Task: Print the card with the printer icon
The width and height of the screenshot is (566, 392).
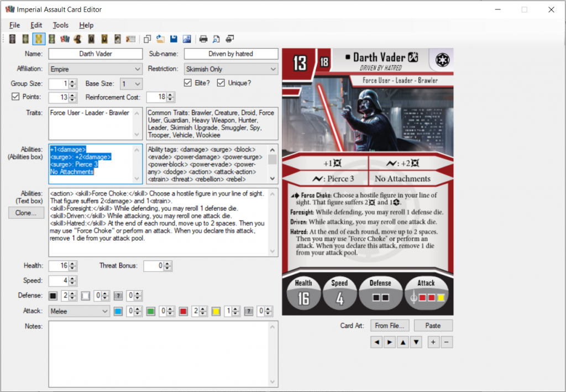Action: click(203, 39)
